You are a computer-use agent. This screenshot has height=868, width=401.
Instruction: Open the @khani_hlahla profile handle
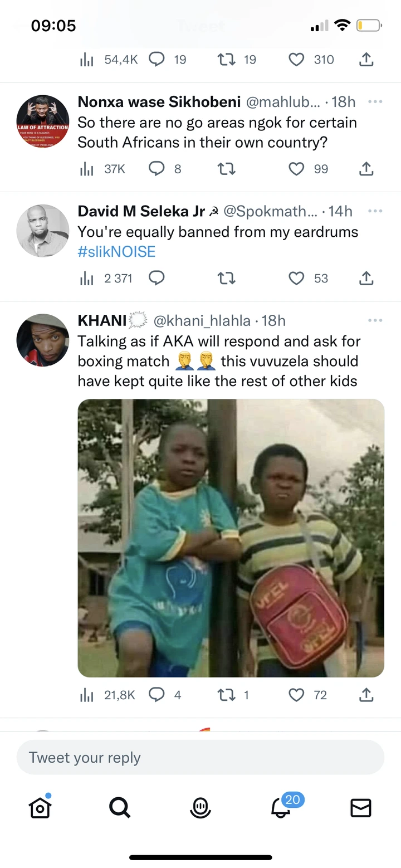tap(203, 321)
